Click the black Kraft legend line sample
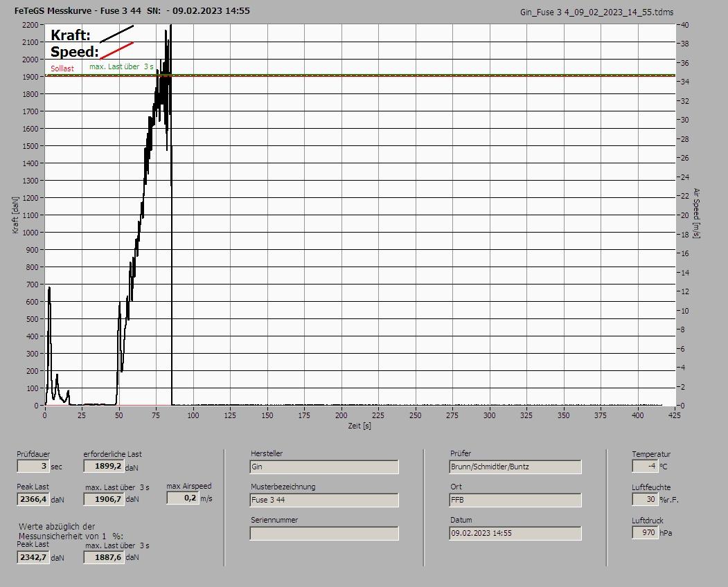This screenshot has height=587, width=728. coord(116,34)
